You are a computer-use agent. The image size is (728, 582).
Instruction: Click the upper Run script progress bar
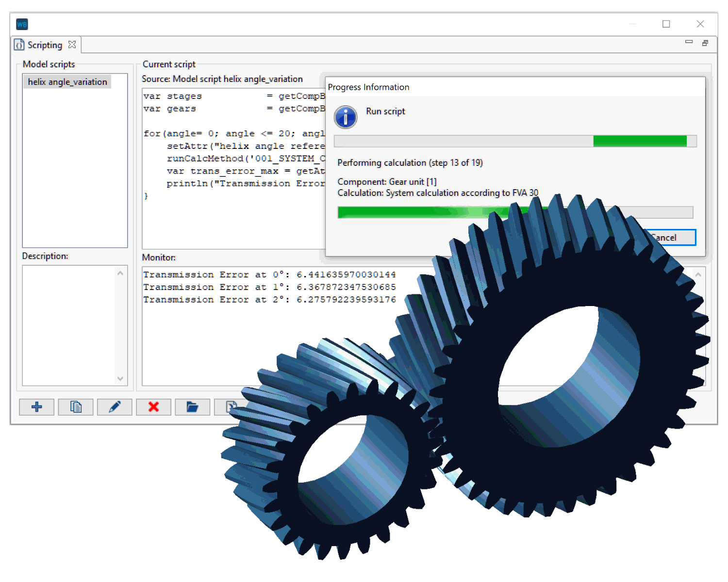point(515,141)
